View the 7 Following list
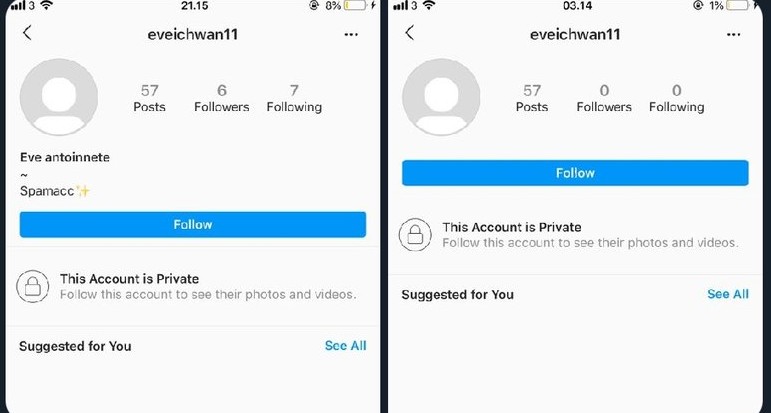Screen dimensions: 771x413 click(294, 98)
